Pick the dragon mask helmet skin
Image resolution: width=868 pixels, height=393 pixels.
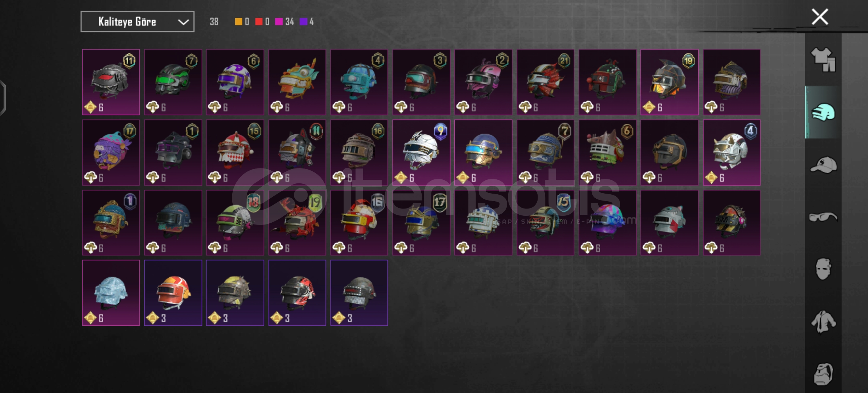pyautogui.click(x=297, y=82)
